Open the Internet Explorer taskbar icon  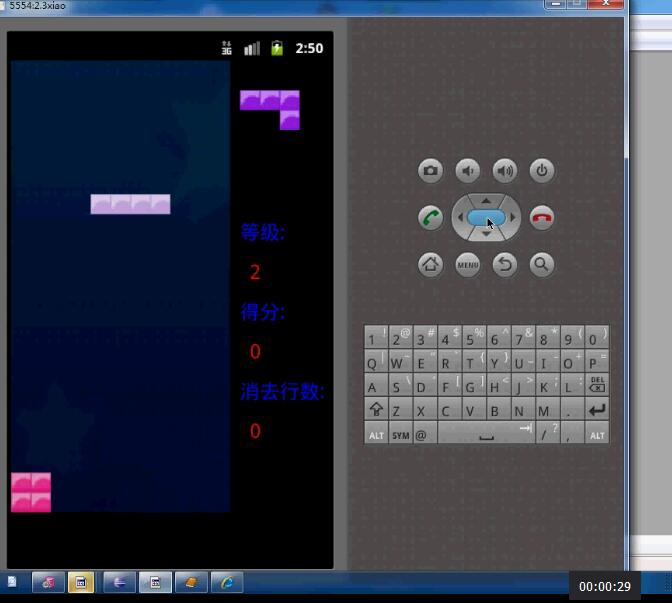tap(227, 582)
